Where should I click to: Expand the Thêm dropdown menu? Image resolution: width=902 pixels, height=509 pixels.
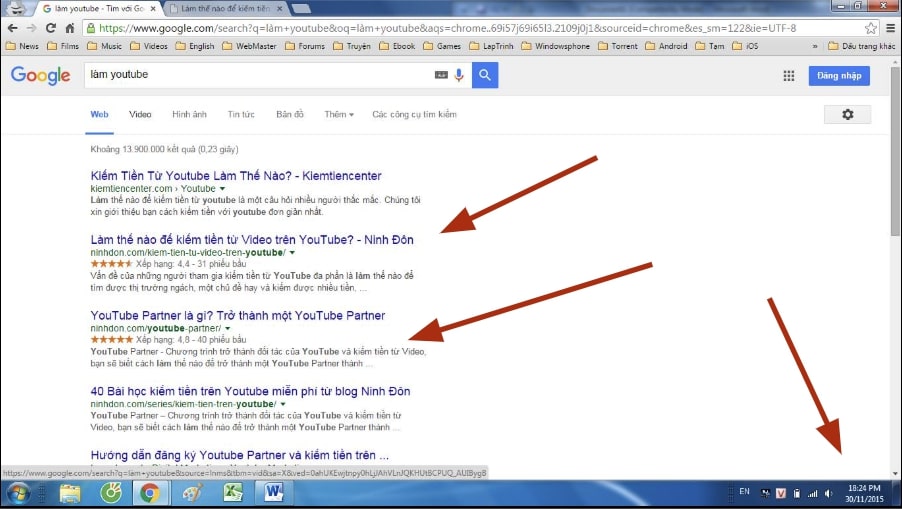click(339, 114)
